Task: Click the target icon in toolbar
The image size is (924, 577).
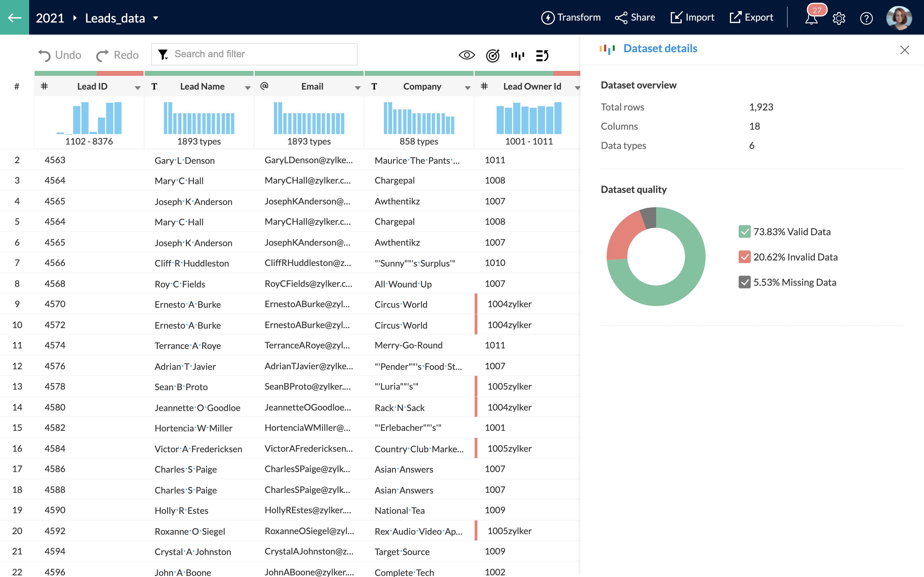Action: [x=493, y=56]
